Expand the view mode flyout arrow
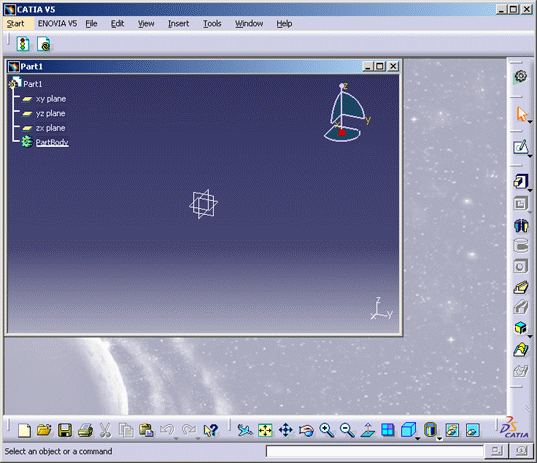Image resolution: width=537 pixels, height=463 pixels. (x=439, y=438)
